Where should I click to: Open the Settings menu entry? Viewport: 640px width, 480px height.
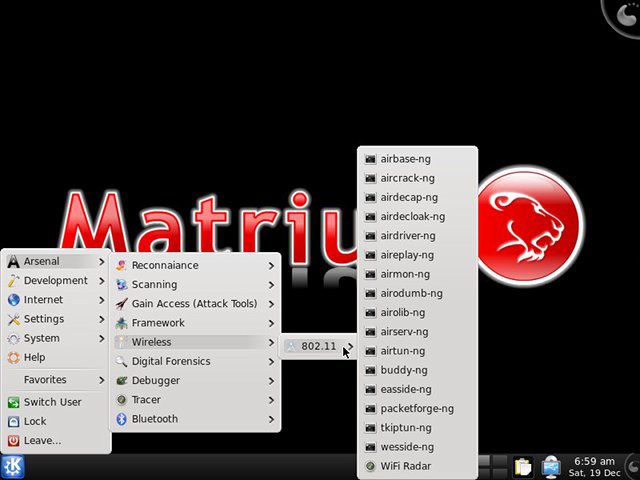pos(56,319)
